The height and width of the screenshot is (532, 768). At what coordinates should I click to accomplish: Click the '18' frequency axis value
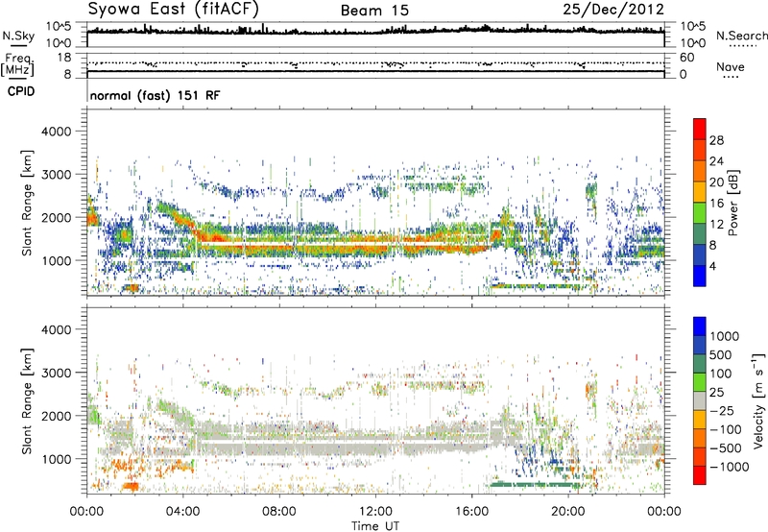pyautogui.click(x=64, y=58)
